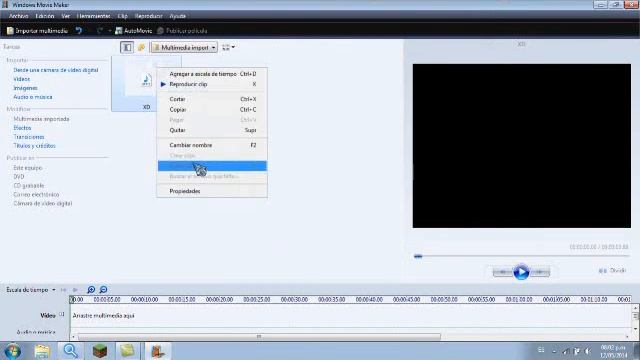Open the Efectos link
The height and width of the screenshot is (360, 640).
22,128
